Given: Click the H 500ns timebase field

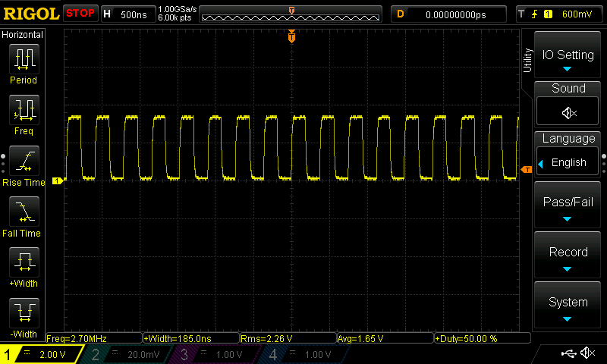Looking at the screenshot, I should 128,14.
